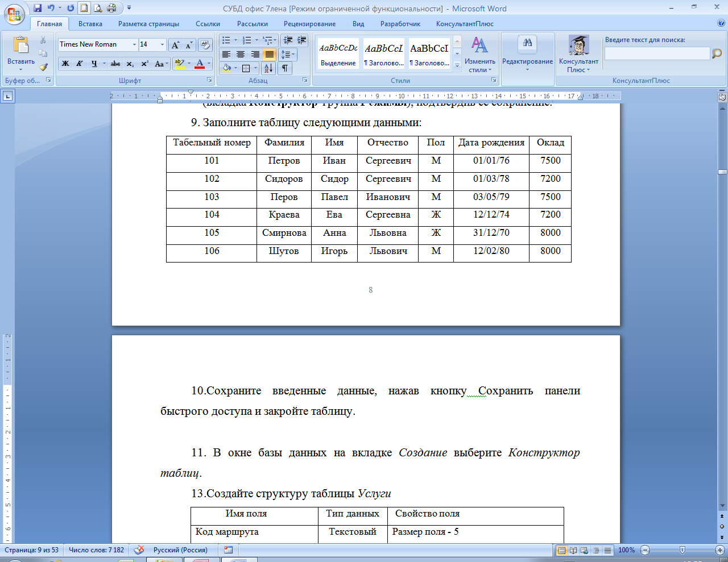Increase font size with grow font
The height and width of the screenshot is (562, 728).
click(x=176, y=44)
